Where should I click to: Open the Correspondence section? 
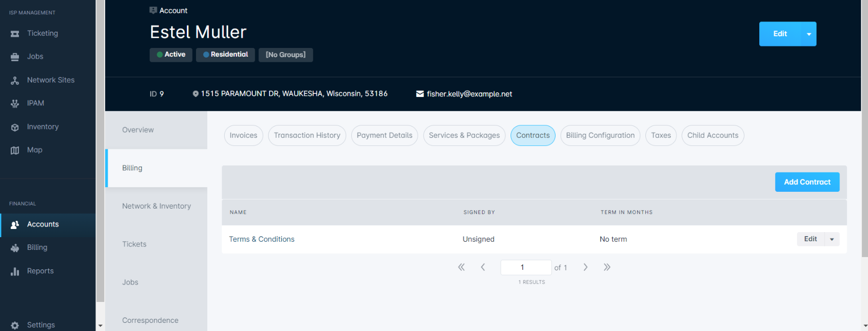tap(156, 320)
